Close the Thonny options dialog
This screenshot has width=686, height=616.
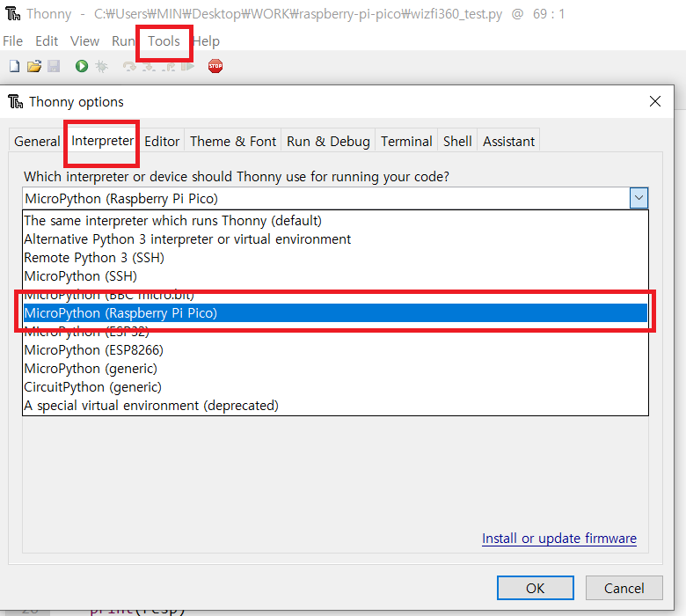(655, 101)
